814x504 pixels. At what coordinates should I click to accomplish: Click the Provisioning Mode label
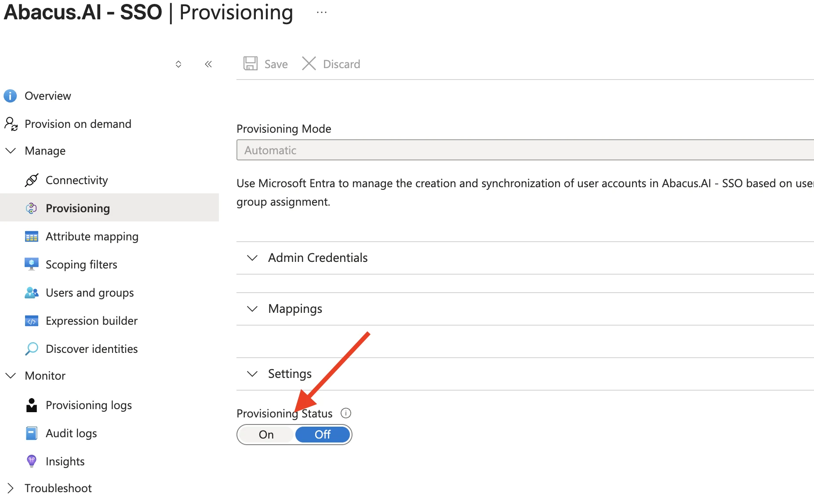[284, 129]
